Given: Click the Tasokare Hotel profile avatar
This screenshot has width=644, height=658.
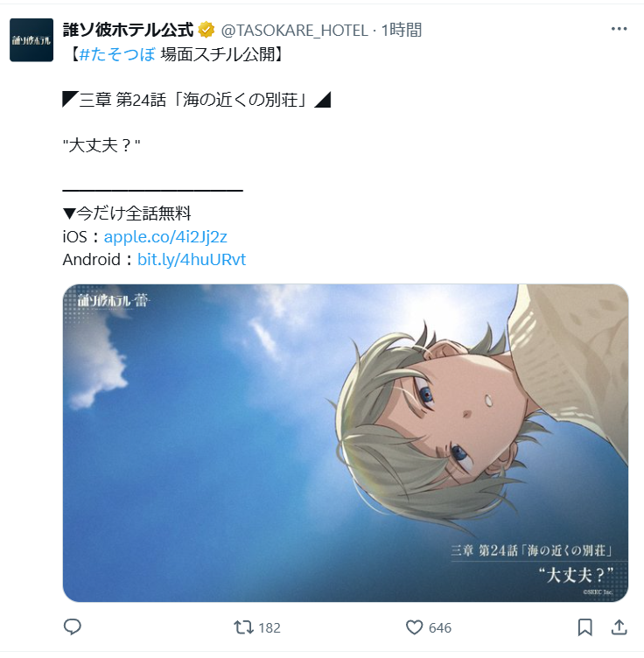Looking at the screenshot, I should (31, 40).
